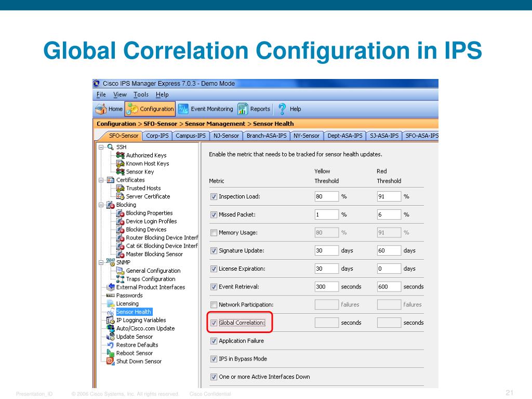
Task: Collapse the SNMP tree node
Action: (101, 262)
